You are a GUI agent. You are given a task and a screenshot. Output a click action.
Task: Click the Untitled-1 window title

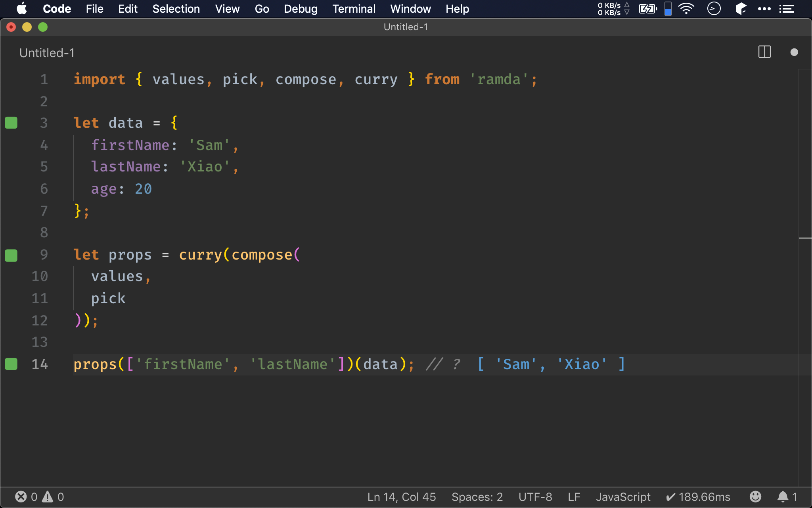click(x=406, y=27)
